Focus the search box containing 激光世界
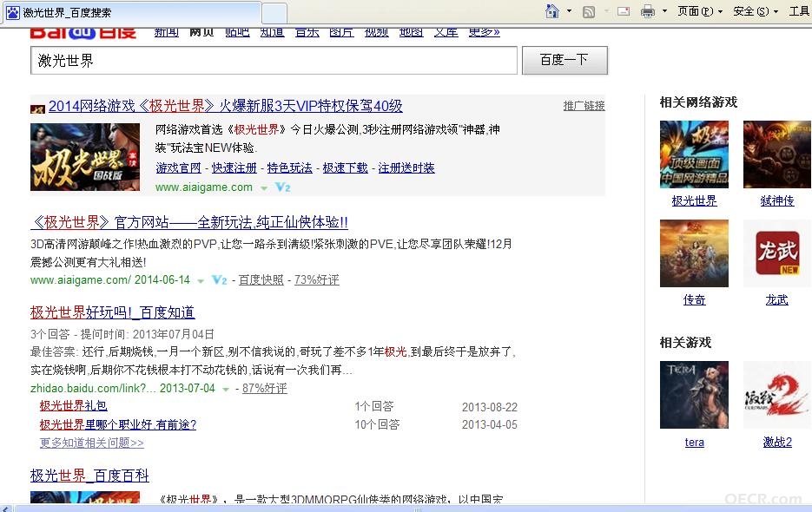Viewport: 812px width, 512px height. click(274, 61)
